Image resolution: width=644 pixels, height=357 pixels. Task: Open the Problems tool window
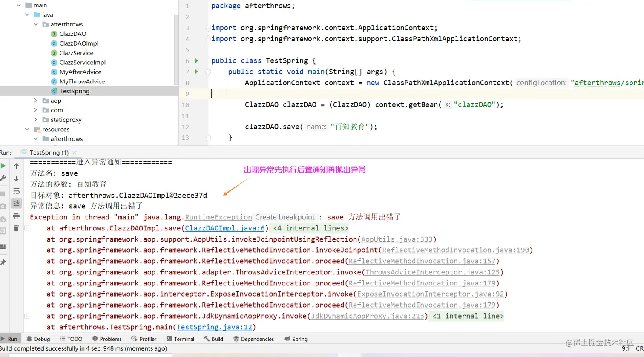[107, 339]
